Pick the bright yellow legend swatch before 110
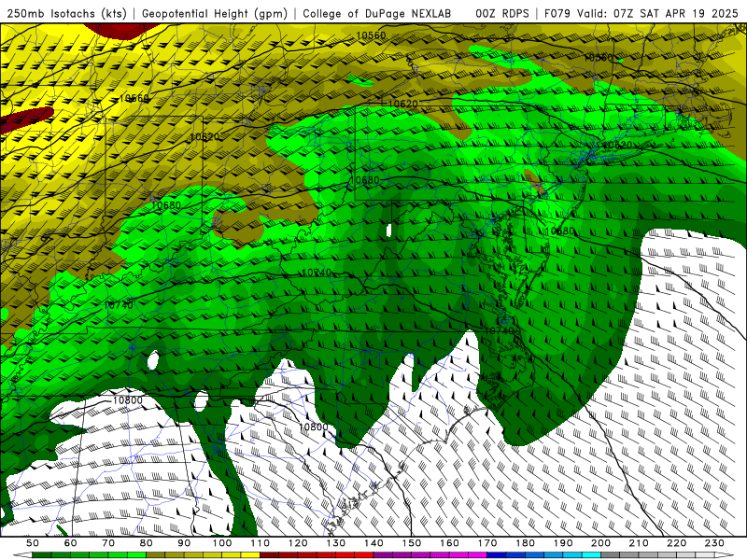This screenshot has height=560, width=747. click(250, 555)
